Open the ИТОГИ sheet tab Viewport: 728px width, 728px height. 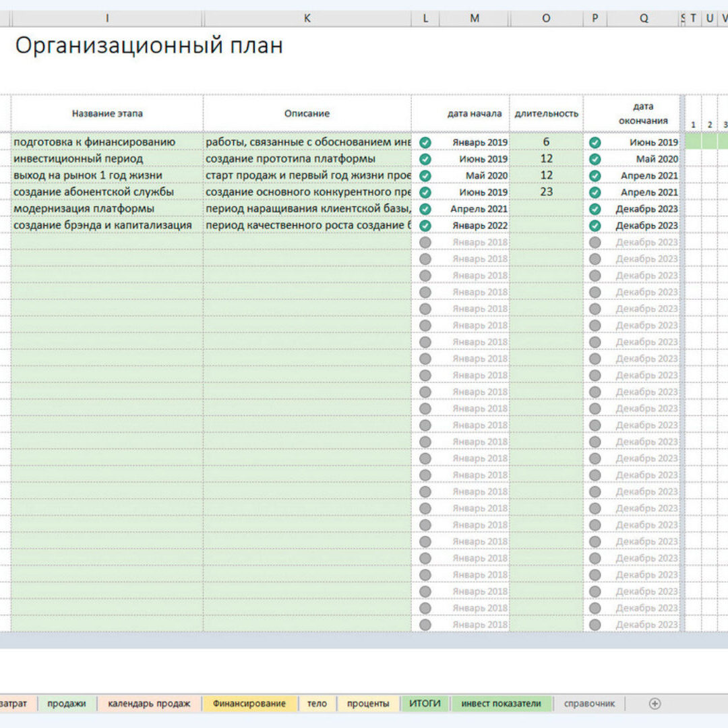click(425, 703)
